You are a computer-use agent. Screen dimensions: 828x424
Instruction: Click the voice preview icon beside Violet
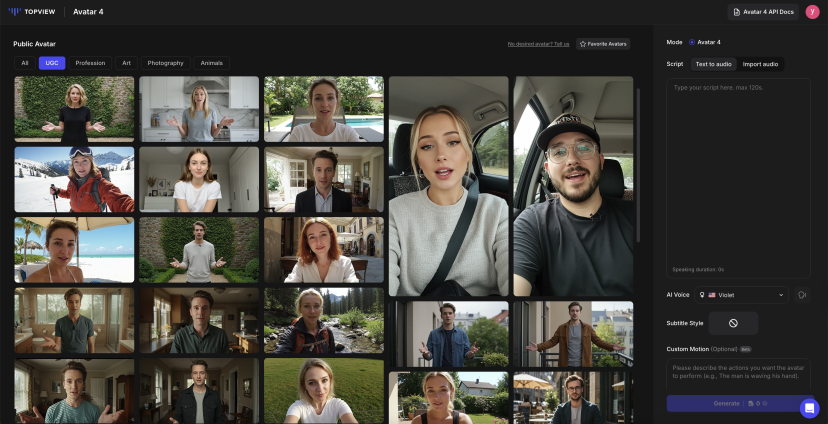pos(802,295)
